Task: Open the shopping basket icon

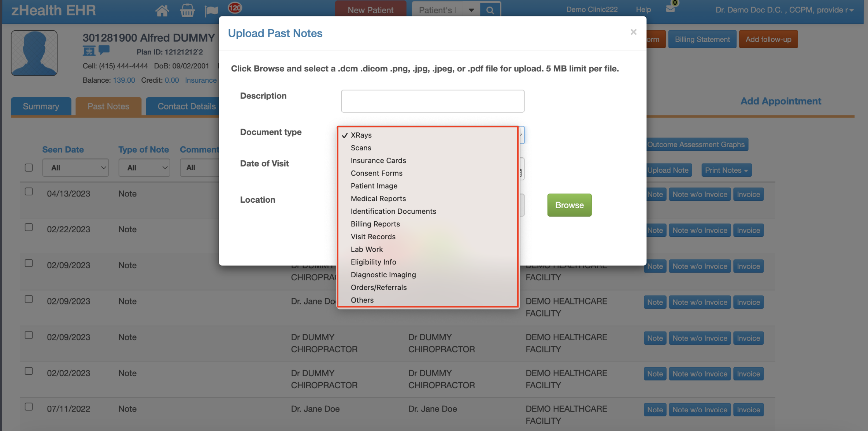Action: (x=187, y=10)
